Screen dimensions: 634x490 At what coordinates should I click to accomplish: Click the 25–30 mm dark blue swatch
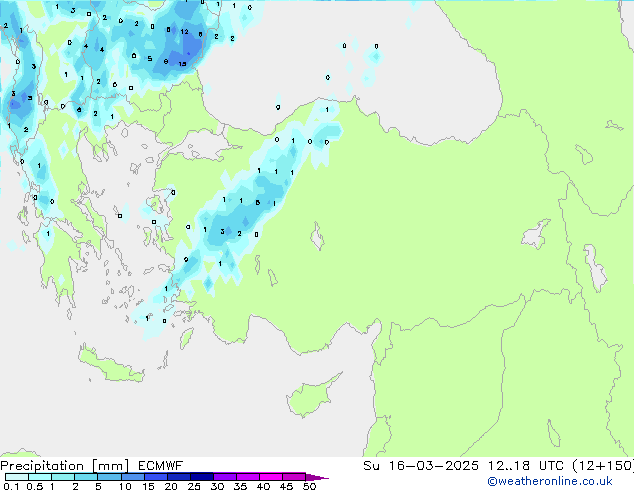201,477
